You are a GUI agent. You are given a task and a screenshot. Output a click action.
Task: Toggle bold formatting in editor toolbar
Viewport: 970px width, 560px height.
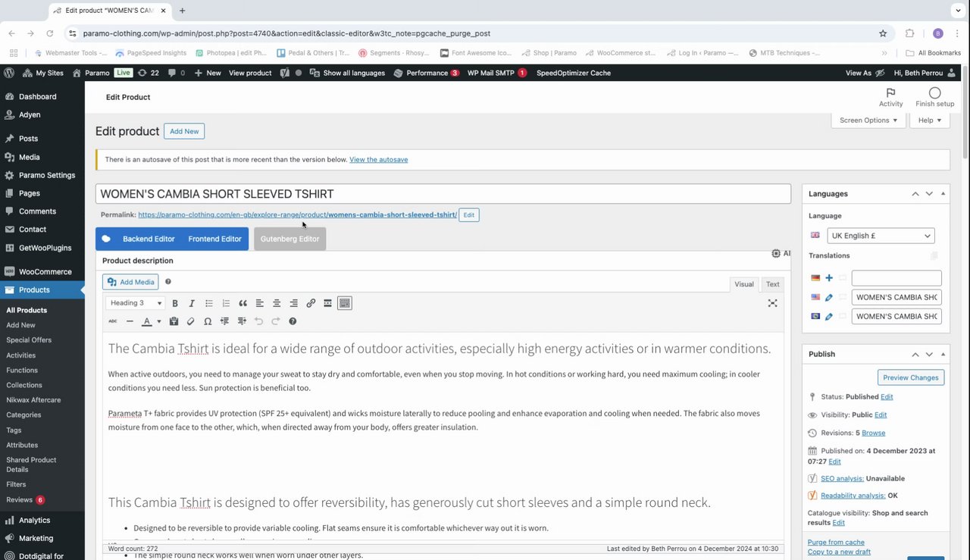point(175,303)
